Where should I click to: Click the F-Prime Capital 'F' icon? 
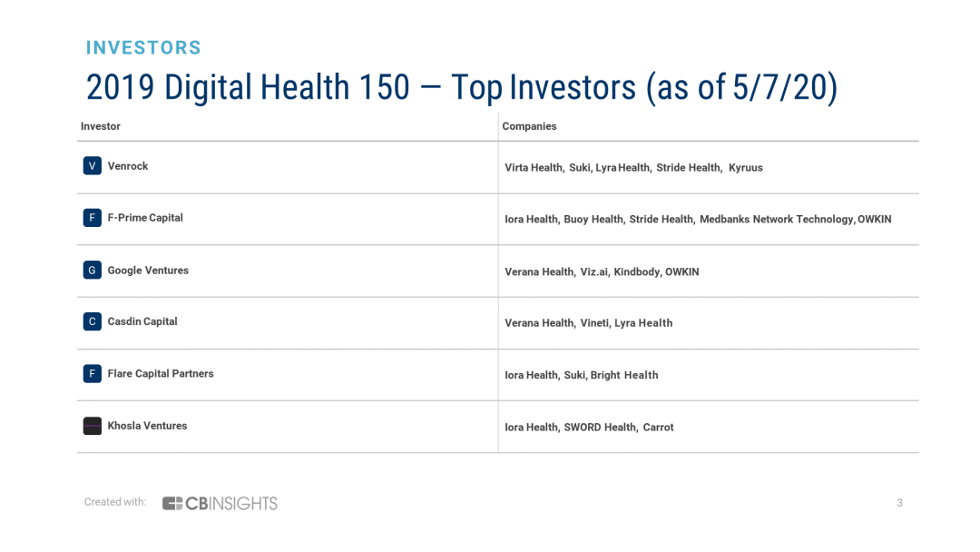point(92,218)
